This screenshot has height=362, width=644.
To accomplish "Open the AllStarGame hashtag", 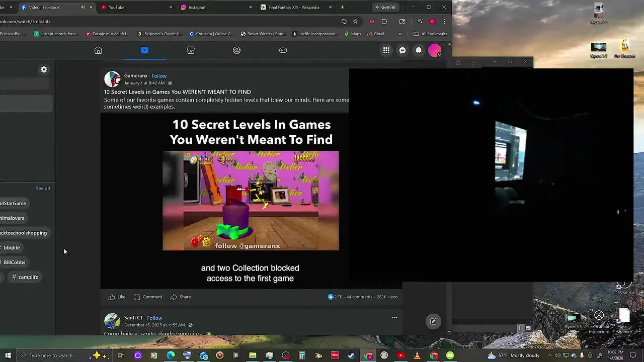I will coord(13,203).
